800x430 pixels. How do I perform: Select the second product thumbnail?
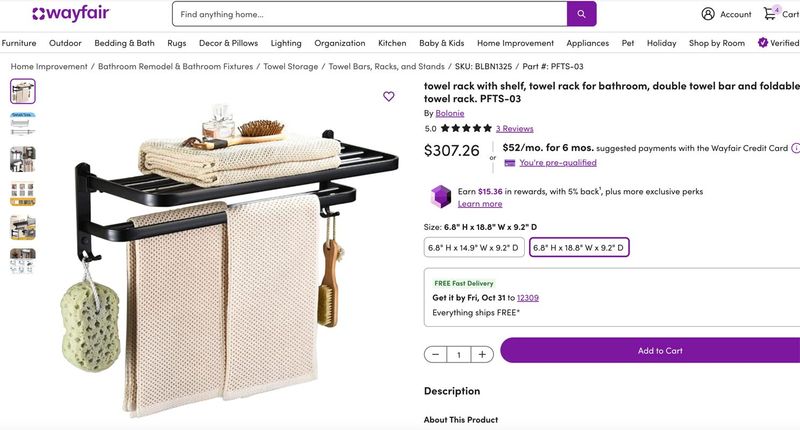point(22,124)
